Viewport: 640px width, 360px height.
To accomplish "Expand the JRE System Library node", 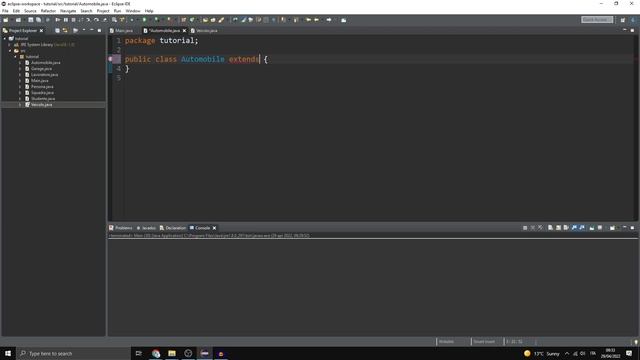I will pyautogui.click(x=10, y=44).
